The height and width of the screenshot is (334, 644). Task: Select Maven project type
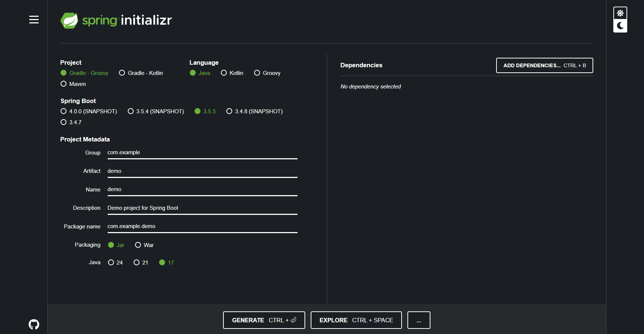[x=73, y=84]
